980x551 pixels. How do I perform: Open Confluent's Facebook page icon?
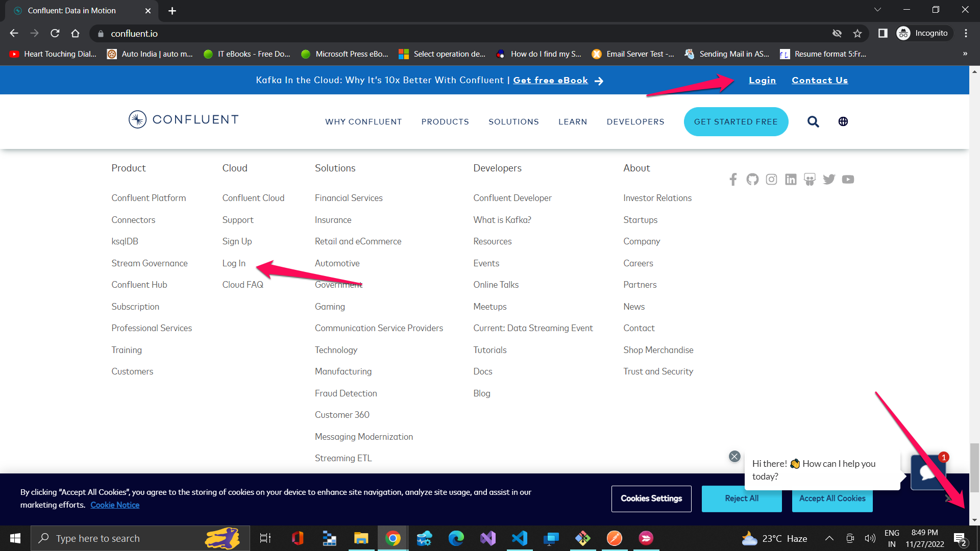[x=733, y=180]
